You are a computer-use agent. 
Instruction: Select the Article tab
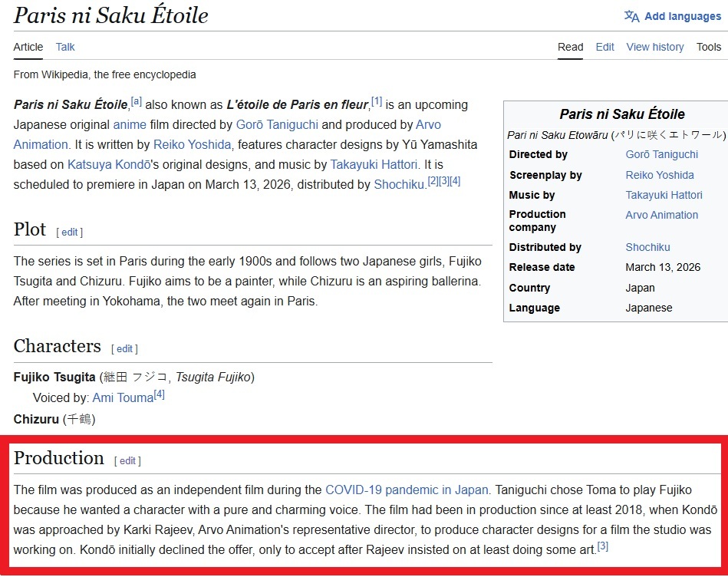coord(28,47)
